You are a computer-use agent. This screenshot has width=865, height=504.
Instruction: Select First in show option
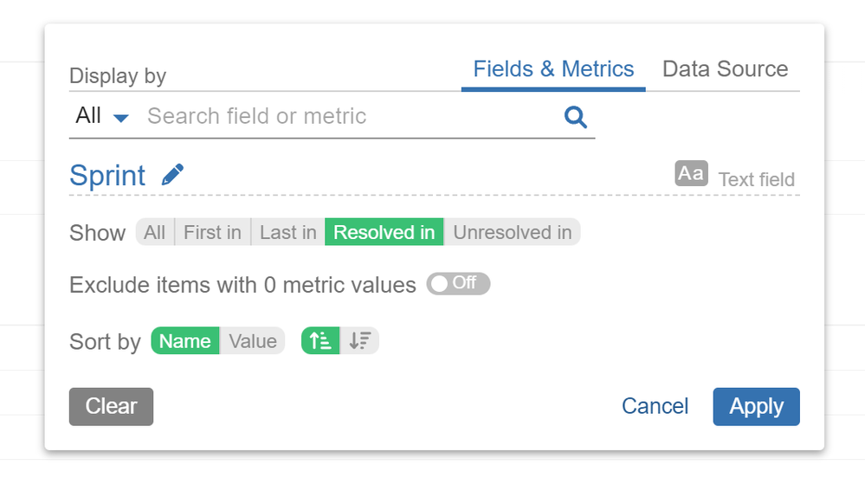click(x=212, y=231)
